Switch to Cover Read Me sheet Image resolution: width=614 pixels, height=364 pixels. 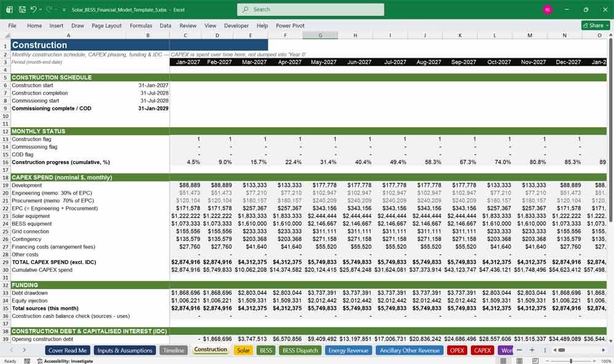click(68, 350)
